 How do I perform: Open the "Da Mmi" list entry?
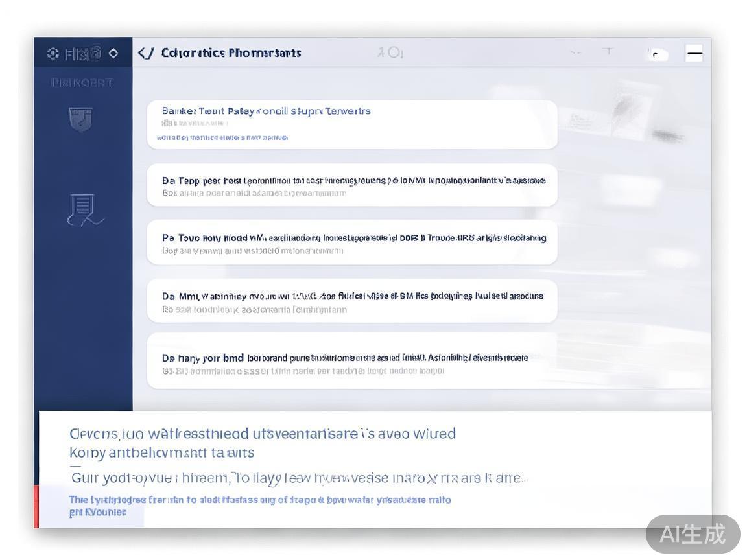pyautogui.click(x=351, y=301)
